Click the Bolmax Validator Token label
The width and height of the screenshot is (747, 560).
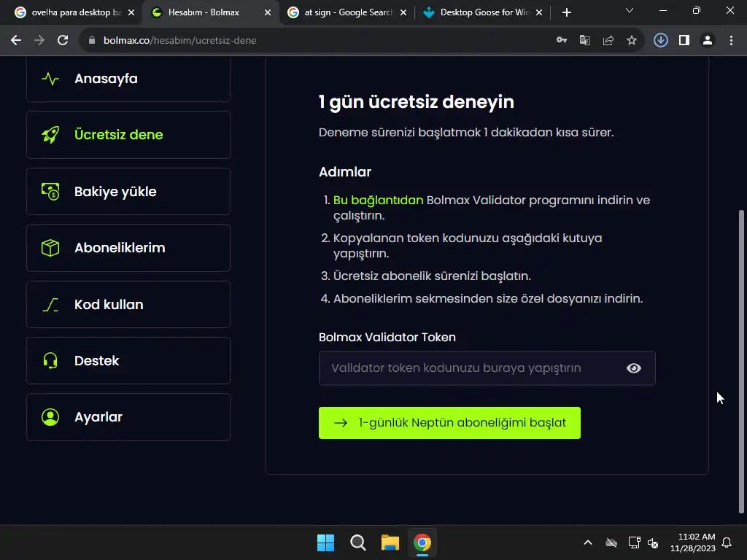coord(387,337)
